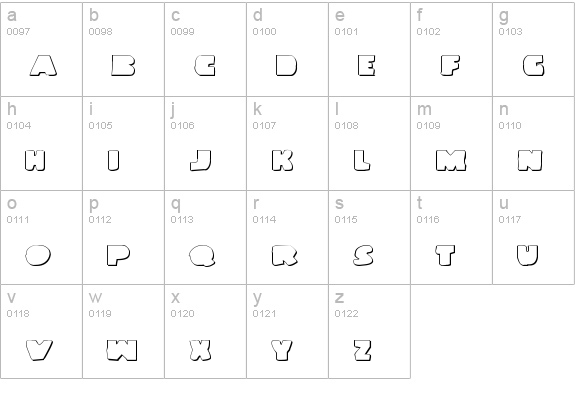Select the O glyph in cell 0111
This screenshot has height=414, width=575.
point(38,255)
